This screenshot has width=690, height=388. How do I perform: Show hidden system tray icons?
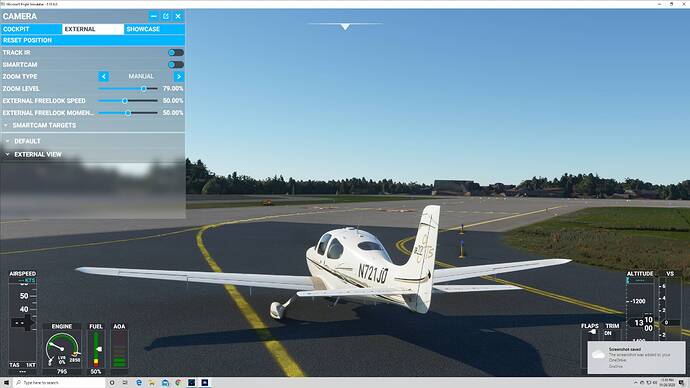[x=635, y=383]
